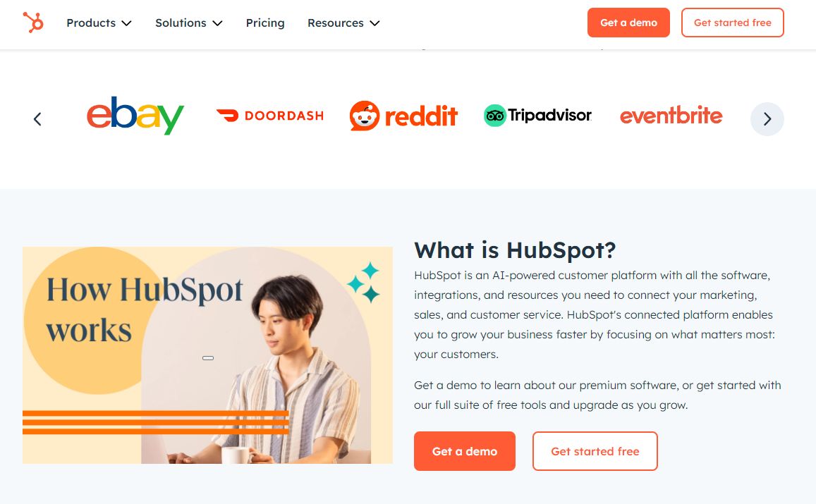Click Get started free in header
The image size is (816, 504).
(732, 23)
